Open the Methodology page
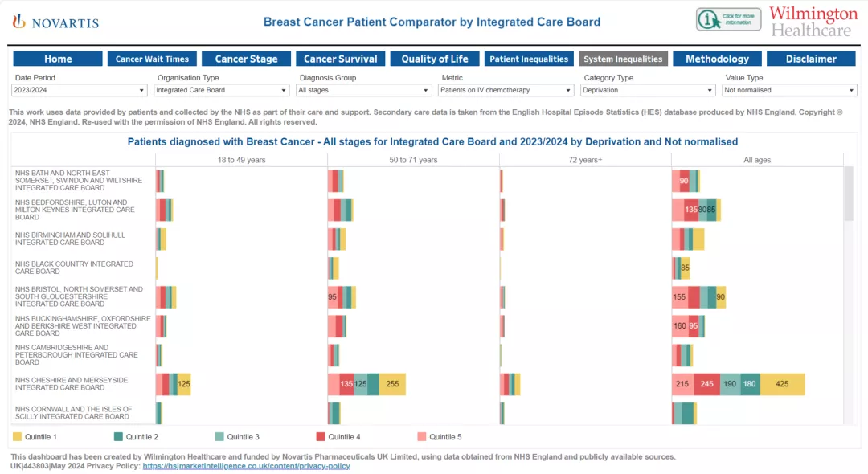This screenshot has height=474, width=868. 717,59
